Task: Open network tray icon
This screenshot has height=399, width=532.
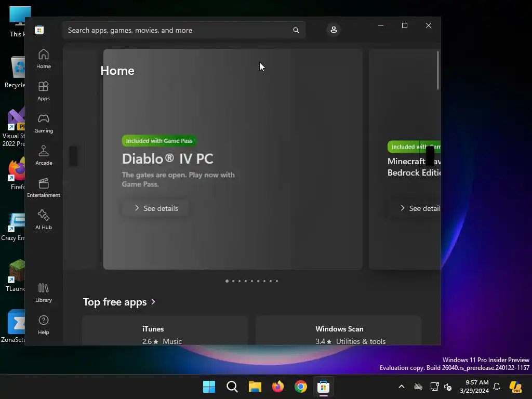Action: (434, 387)
